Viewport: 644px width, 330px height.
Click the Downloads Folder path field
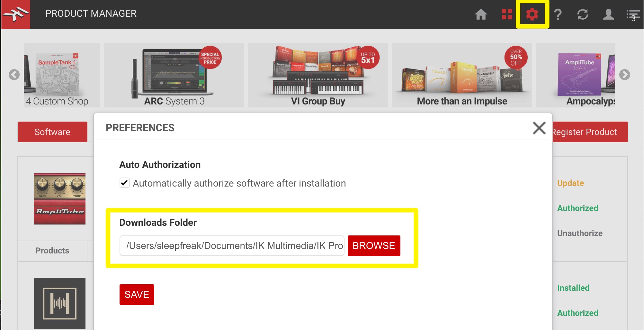[x=232, y=246]
